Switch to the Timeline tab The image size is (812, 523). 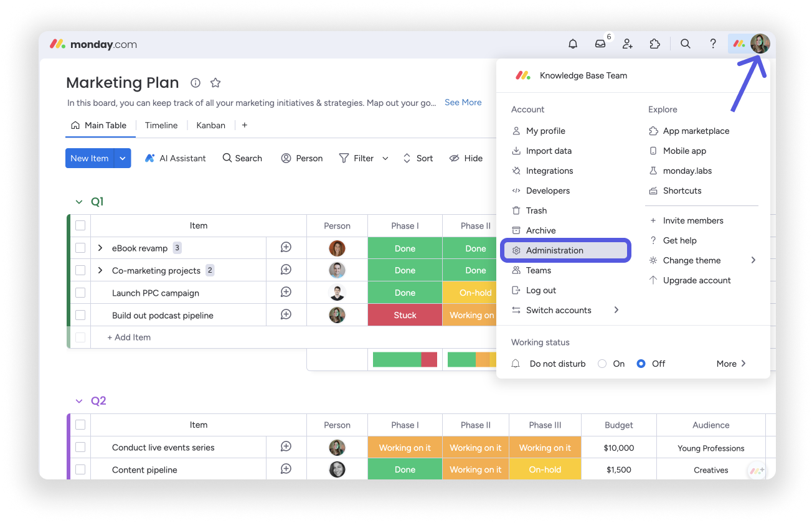(x=161, y=125)
